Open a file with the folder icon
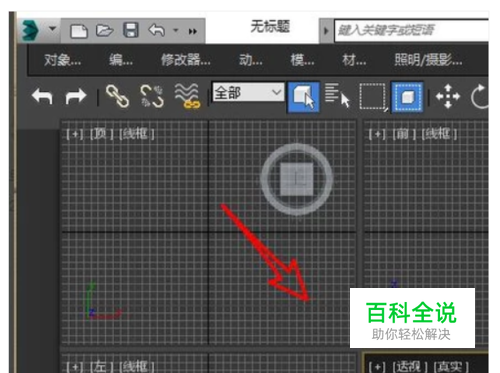This screenshot has width=500, height=373. [105, 31]
